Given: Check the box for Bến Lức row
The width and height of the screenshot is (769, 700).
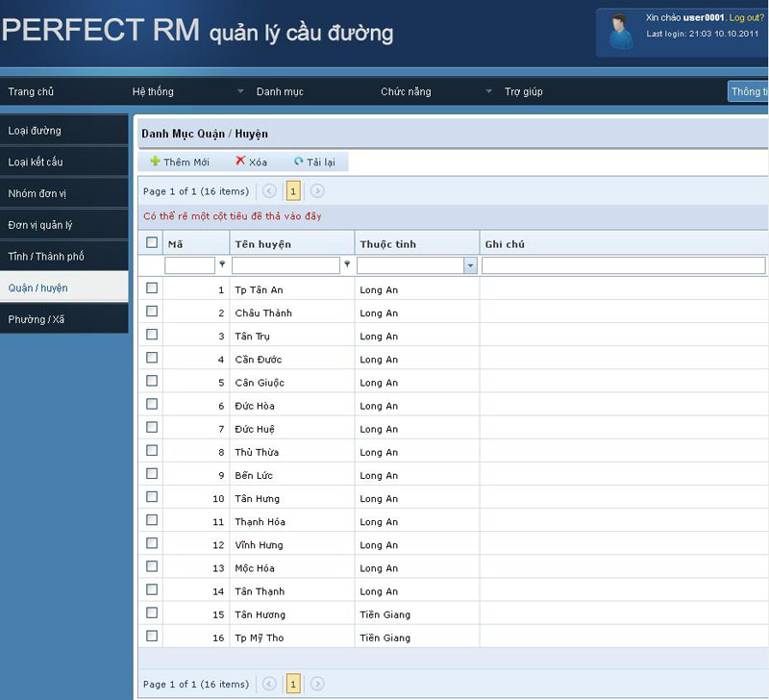Looking at the screenshot, I should pos(152,473).
